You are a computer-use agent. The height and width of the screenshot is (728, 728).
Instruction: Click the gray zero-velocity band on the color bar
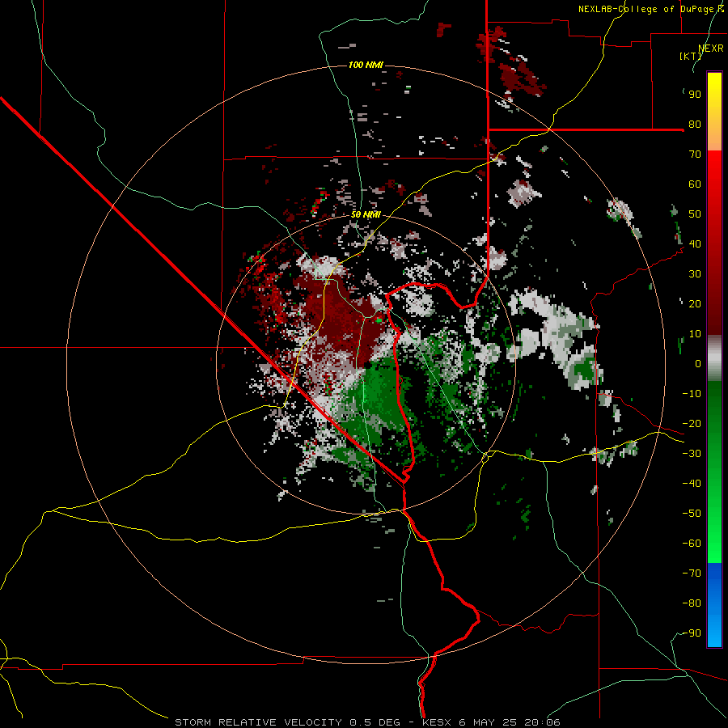point(714,358)
